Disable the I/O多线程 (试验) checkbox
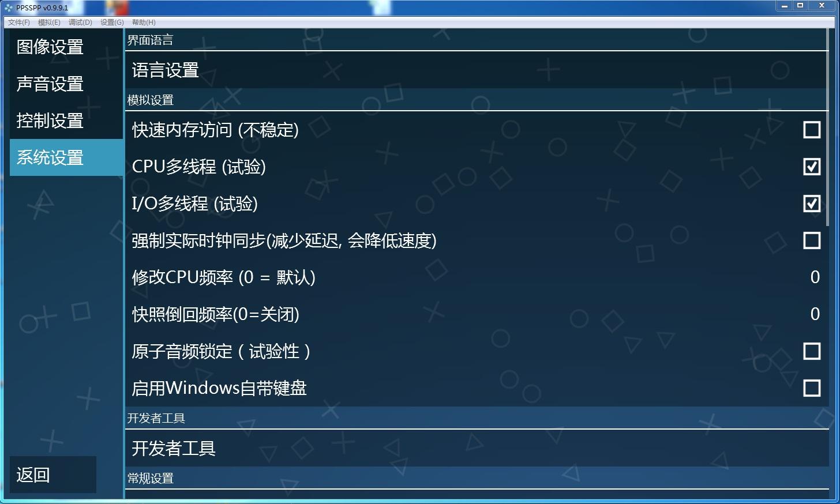Screen dimensions: 840x504 pyautogui.click(x=811, y=204)
